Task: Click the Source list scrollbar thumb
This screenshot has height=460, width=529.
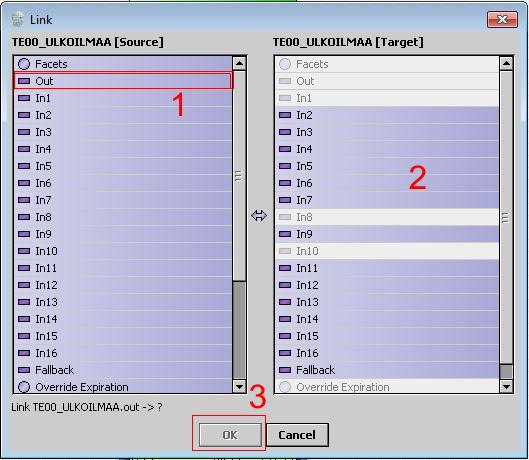Action: point(239,175)
